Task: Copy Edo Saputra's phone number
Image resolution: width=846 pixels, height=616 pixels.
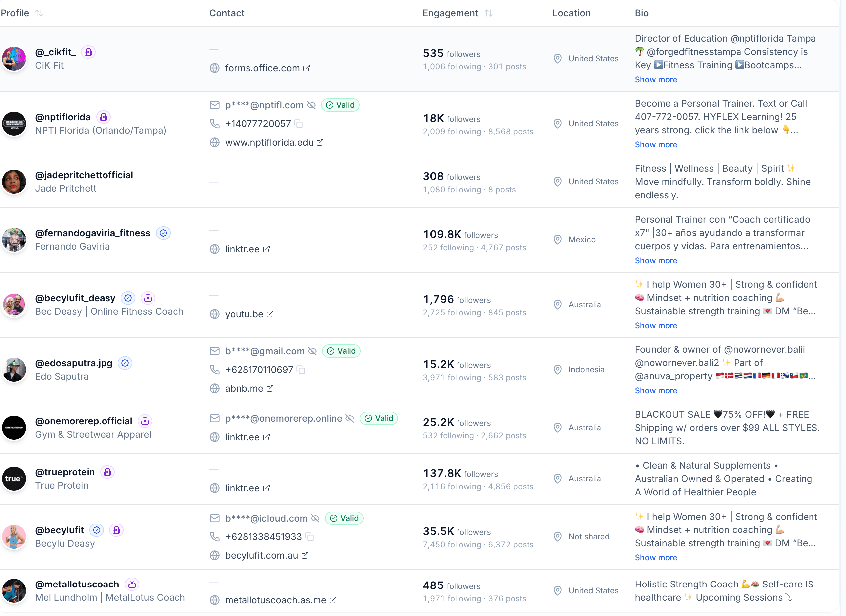Action: point(301,370)
